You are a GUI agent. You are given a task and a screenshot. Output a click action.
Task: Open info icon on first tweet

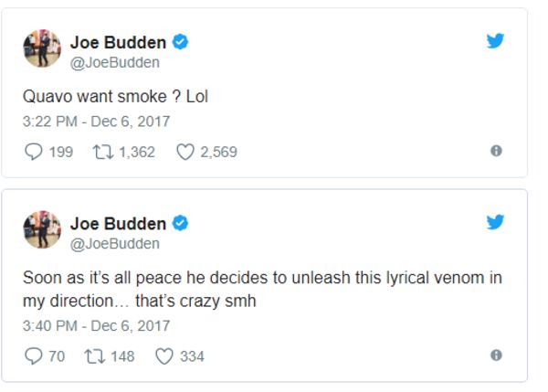(x=496, y=151)
